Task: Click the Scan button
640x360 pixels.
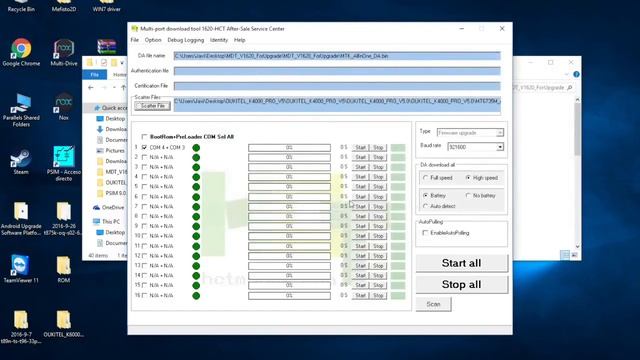Action: coord(433,304)
